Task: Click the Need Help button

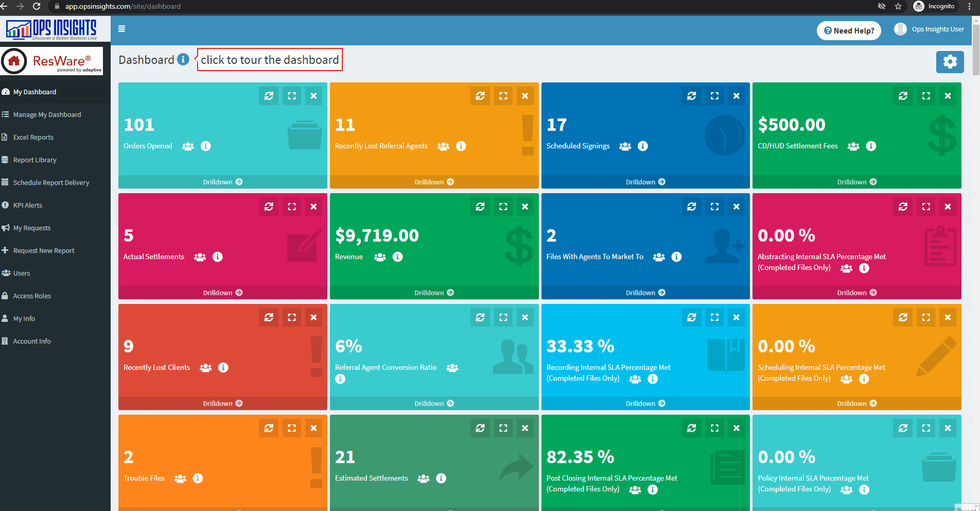Action: pos(848,30)
